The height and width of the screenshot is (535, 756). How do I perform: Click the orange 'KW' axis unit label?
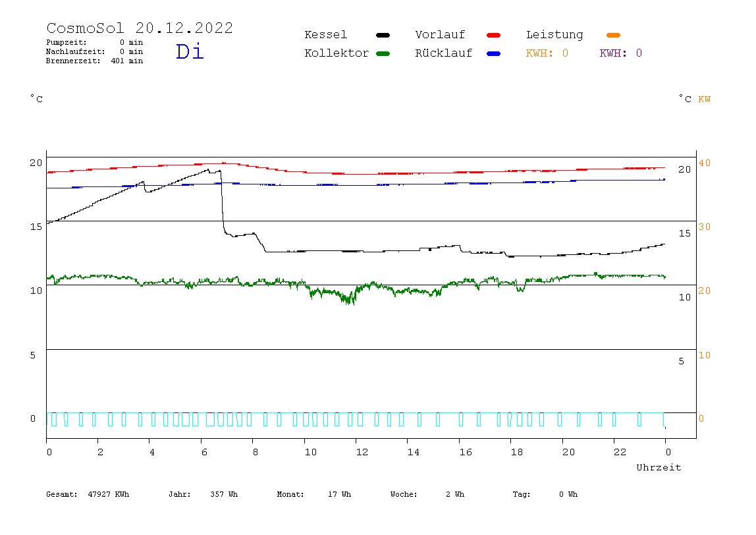(705, 99)
